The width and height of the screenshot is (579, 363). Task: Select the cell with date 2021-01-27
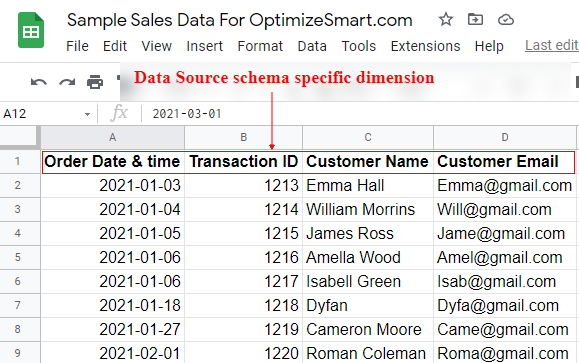113,329
